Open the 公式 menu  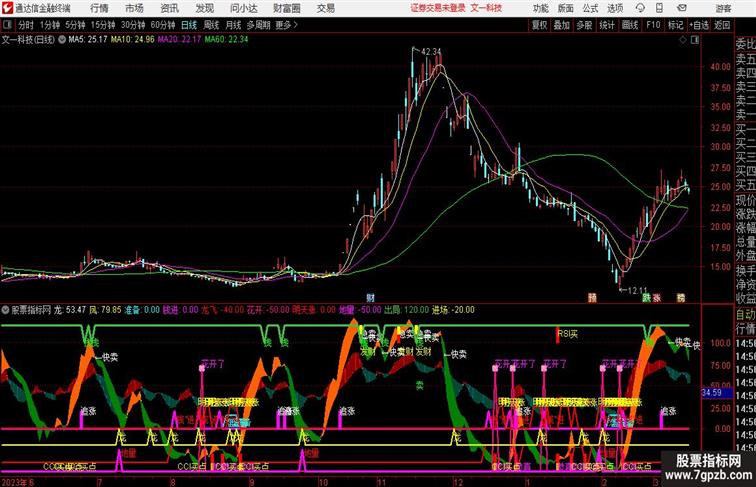(590, 8)
